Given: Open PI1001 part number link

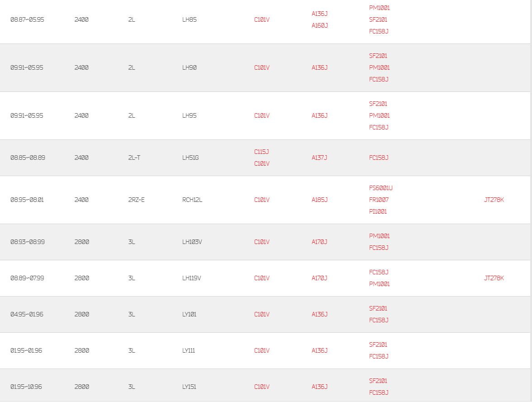Looking at the screenshot, I should (378, 211).
